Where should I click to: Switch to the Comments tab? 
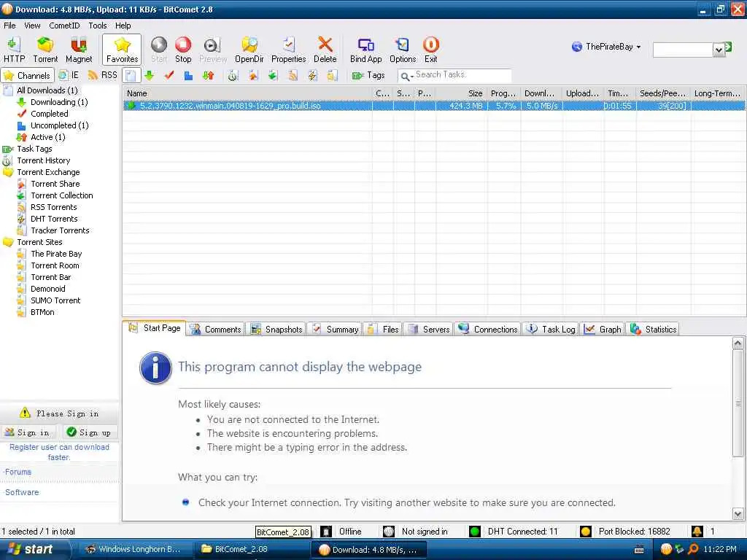click(x=216, y=329)
